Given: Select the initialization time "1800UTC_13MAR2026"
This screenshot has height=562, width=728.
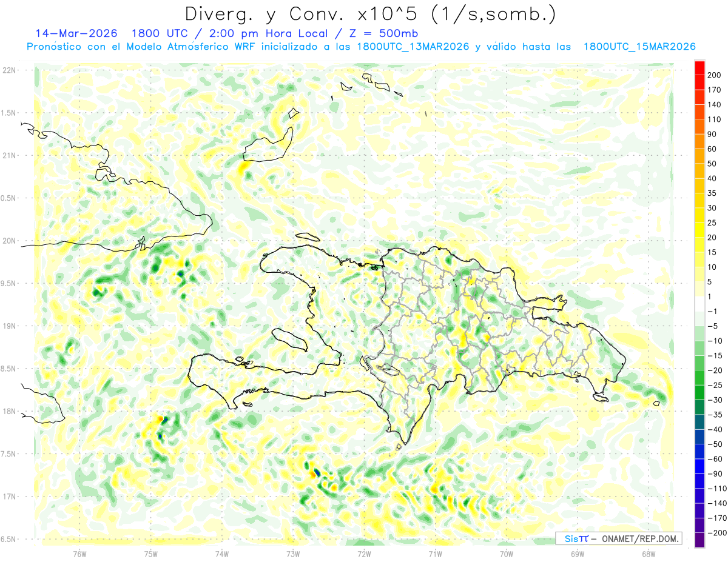Looking at the screenshot, I should [413, 47].
